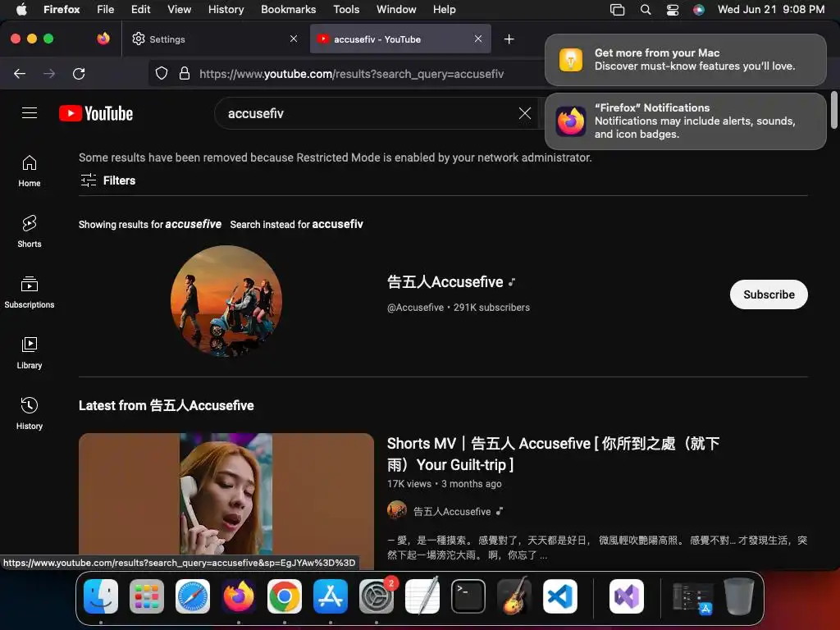Open Finder from the Dock
The image size is (840, 630).
pyautogui.click(x=101, y=596)
